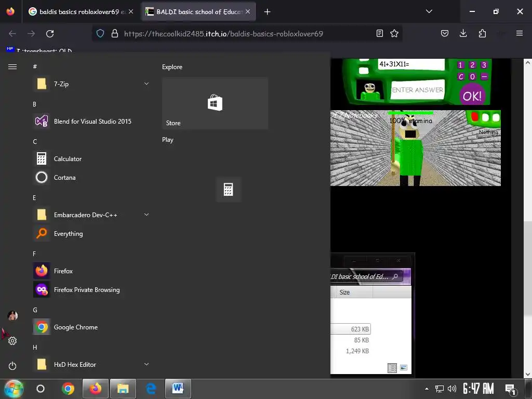Image resolution: width=532 pixels, height=399 pixels.
Task: Close the BALDI basic school tab
Action: click(x=248, y=11)
